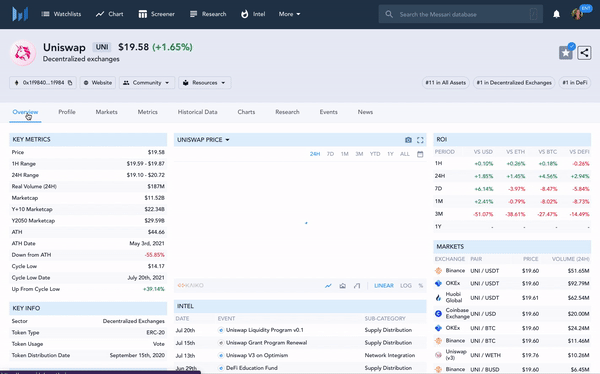Switch to the Profile tab
Screen dimensions: 600x374
tap(67, 112)
